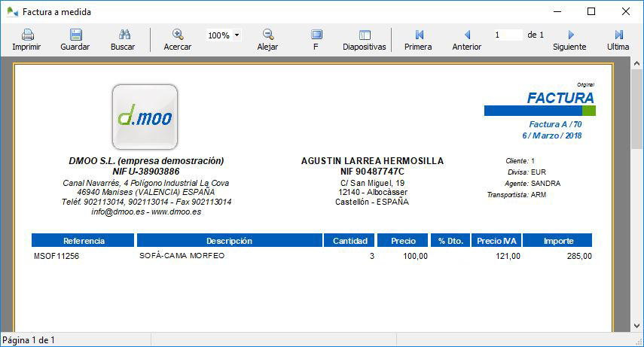The image size is (644, 347).
Task: Click the Imprimir printer icon
Action: point(27,35)
